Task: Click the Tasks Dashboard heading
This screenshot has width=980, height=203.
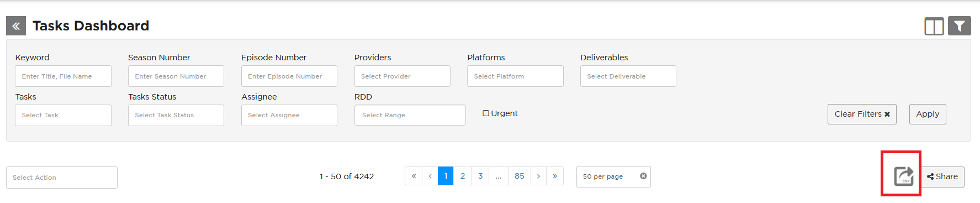Action: tap(91, 25)
